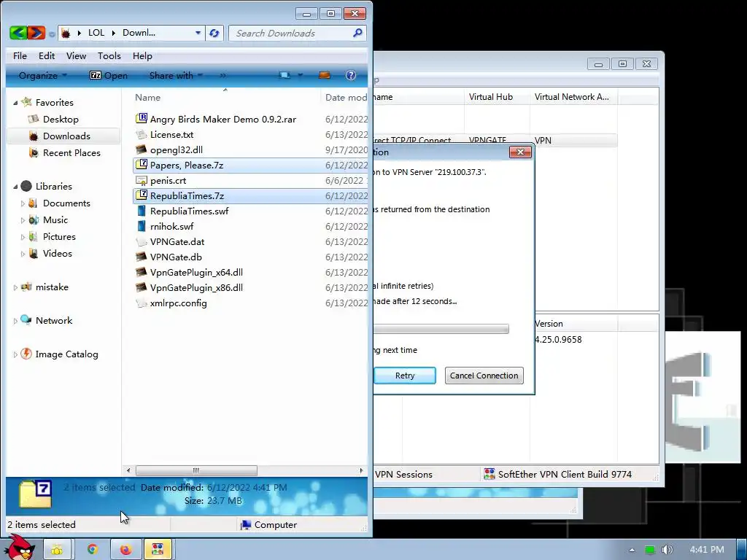Select Desktop in Favorites

[x=61, y=119]
